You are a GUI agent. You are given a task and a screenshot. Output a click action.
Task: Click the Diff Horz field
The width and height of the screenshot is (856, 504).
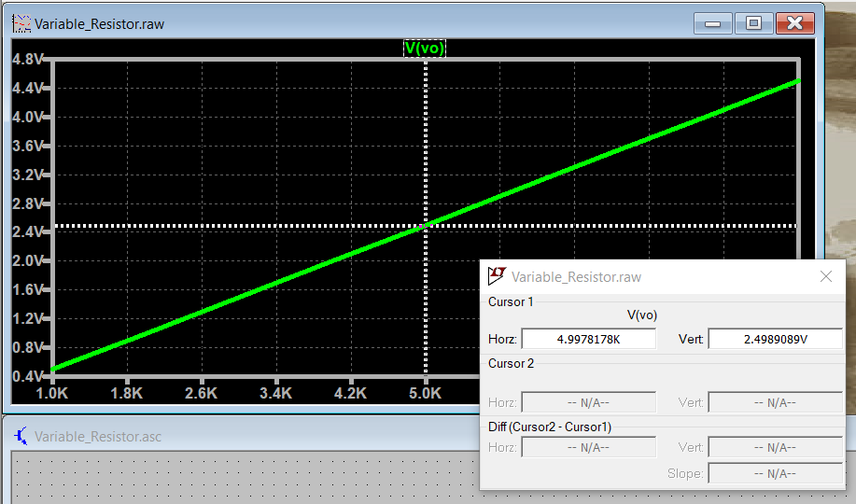point(588,447)
